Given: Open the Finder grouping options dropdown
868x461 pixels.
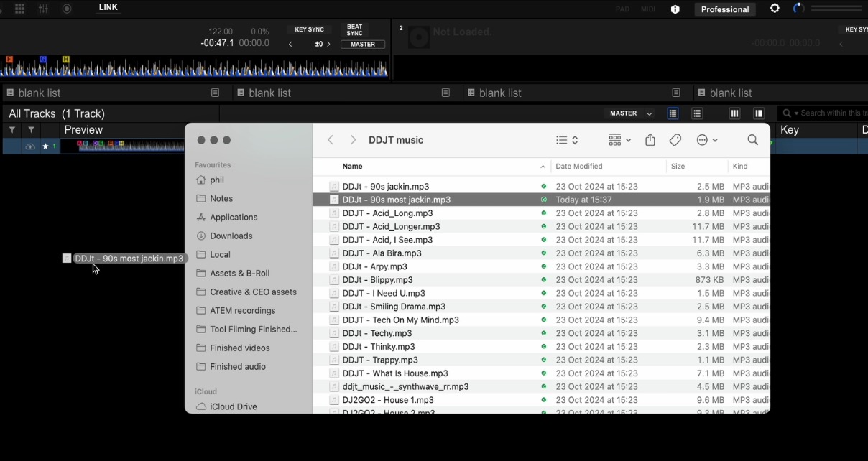Looking at the screenshot, I should point(619,139).
